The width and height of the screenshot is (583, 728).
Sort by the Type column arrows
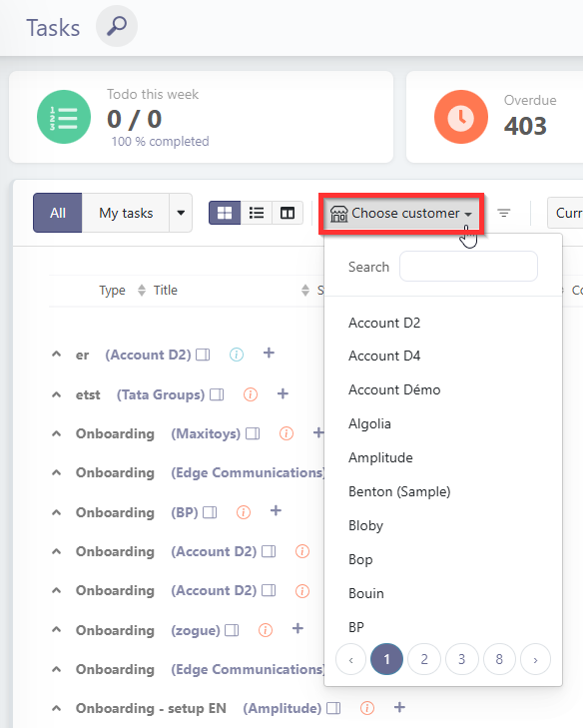(x=142, y=291)
